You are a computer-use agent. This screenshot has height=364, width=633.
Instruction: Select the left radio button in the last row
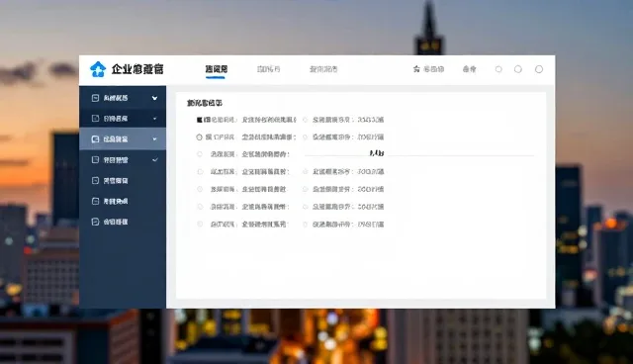tap(200, 224)
